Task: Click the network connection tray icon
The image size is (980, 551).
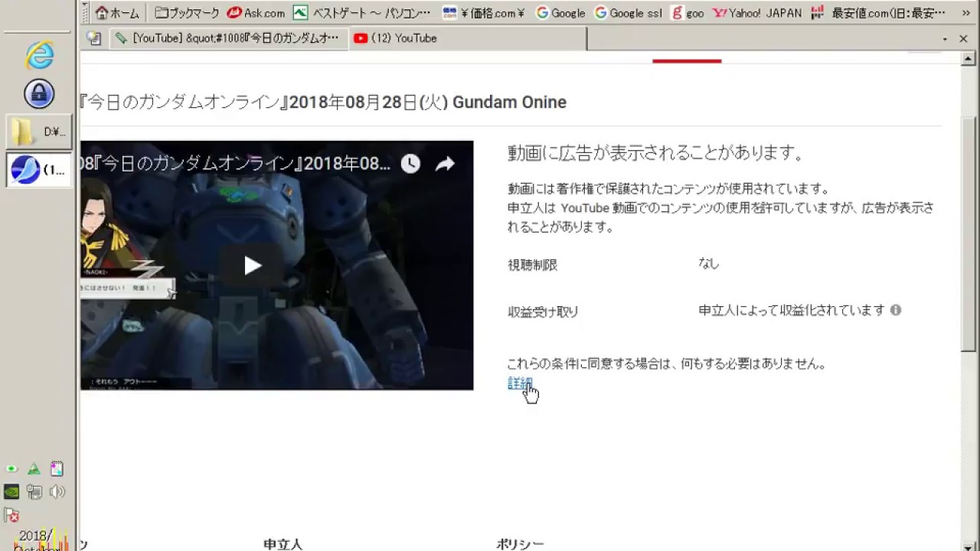Action: point(34,492)
